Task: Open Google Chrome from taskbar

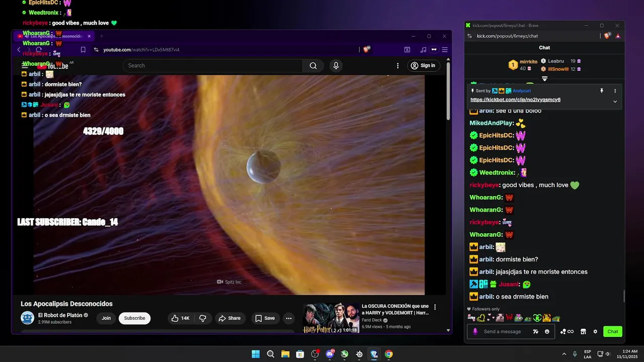Action: point(389,354)
